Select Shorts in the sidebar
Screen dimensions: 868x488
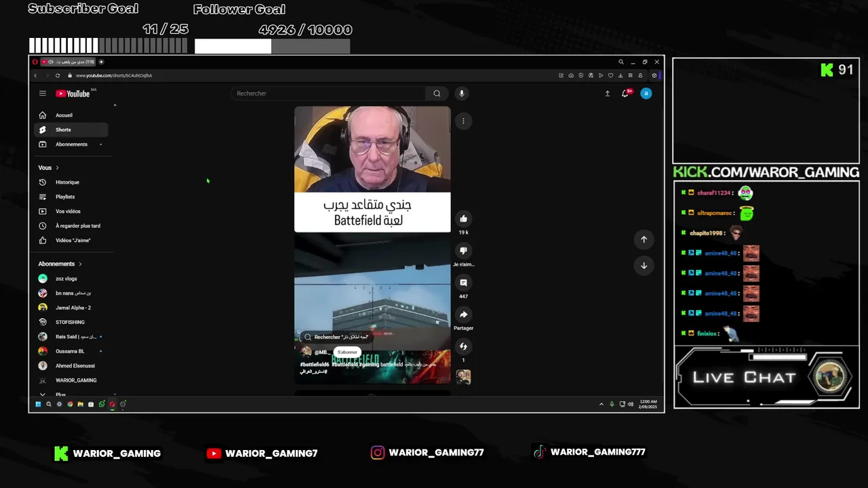point(71,129)
